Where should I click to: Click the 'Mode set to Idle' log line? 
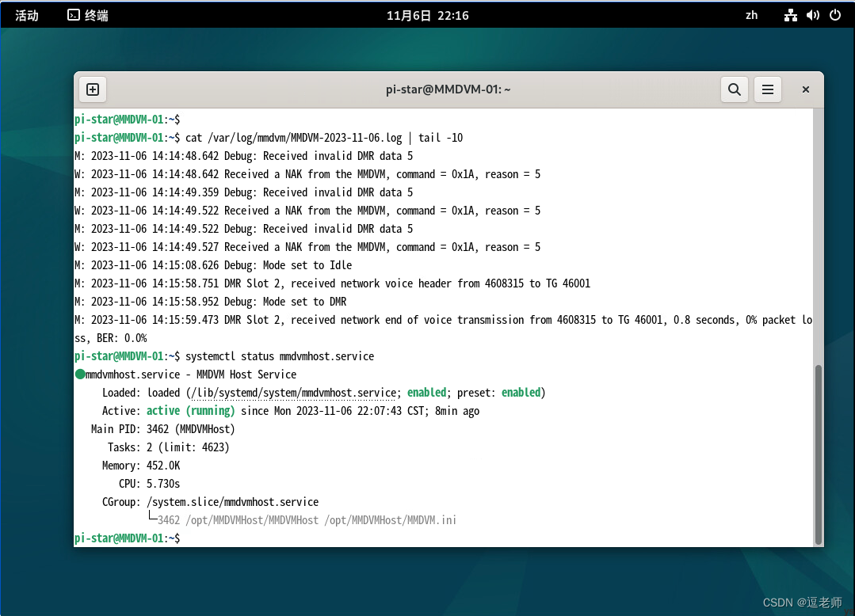pos(212,265)
